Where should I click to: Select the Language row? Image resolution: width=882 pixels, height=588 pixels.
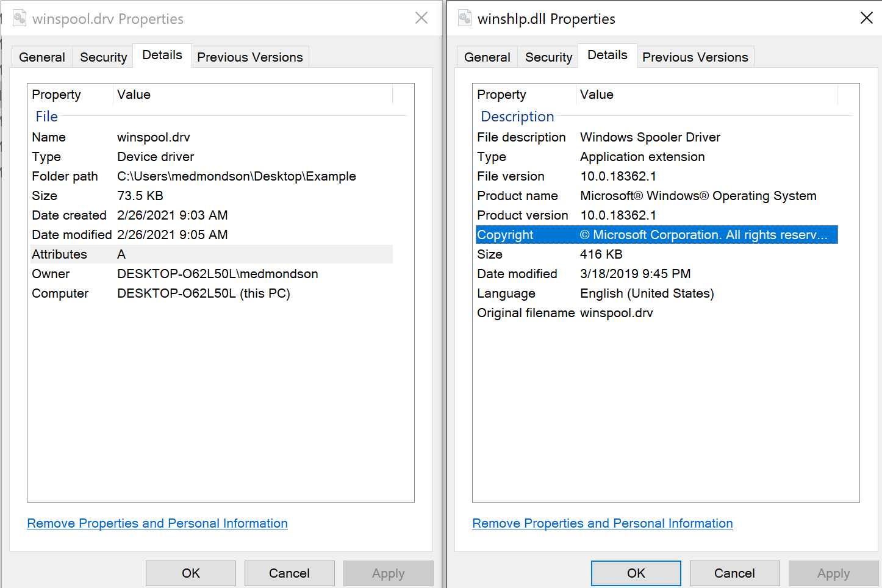click(656, 293)
